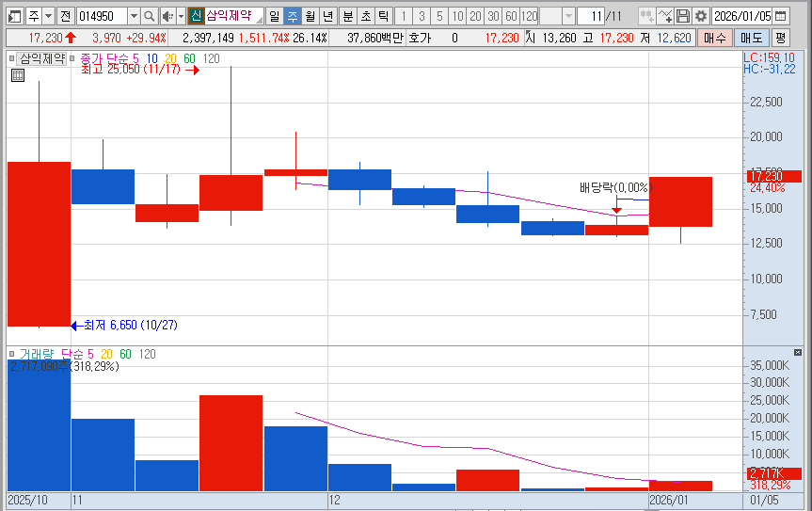Open the stock search magnifier
Viewport: 812px width, 511px height.
(150, 17)
